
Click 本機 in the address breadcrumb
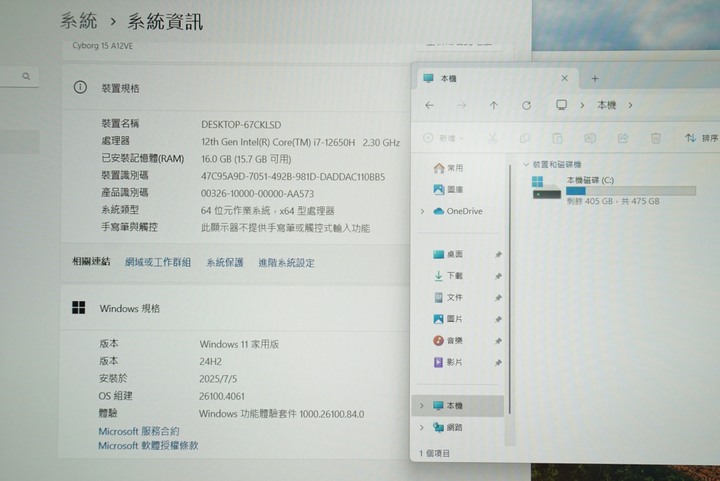tap(606, 105)
